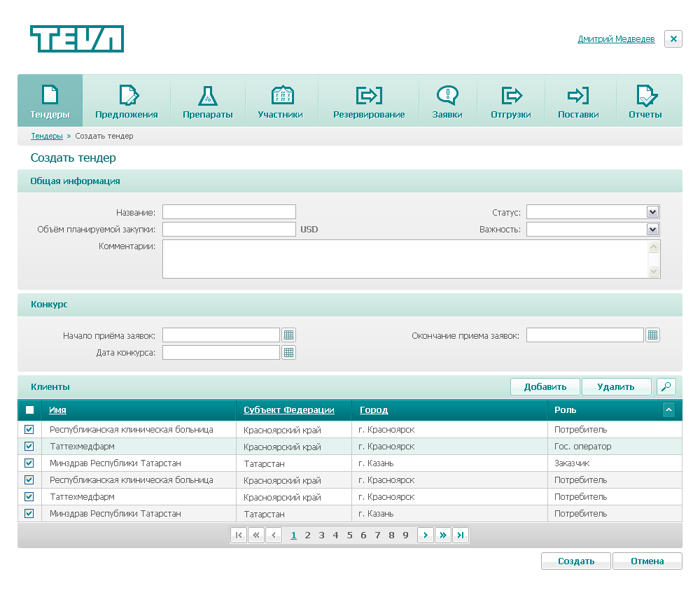Go to Участники building icon
The image size is (700, 609).
click(x=281, y=95)
